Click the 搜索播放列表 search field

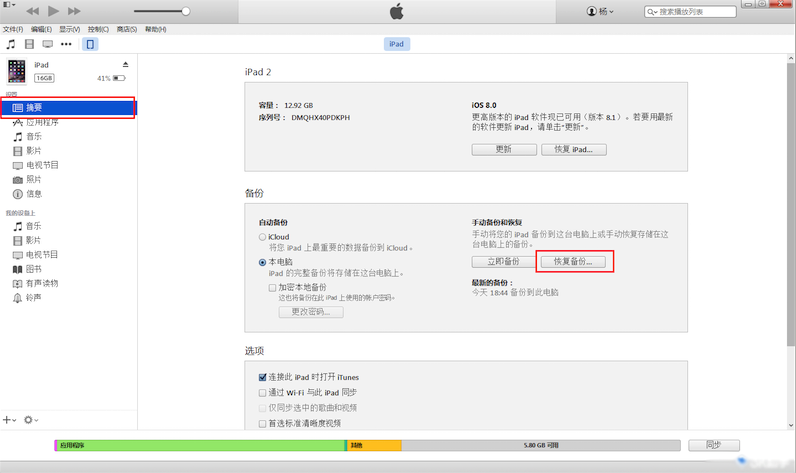coord(690,12)
